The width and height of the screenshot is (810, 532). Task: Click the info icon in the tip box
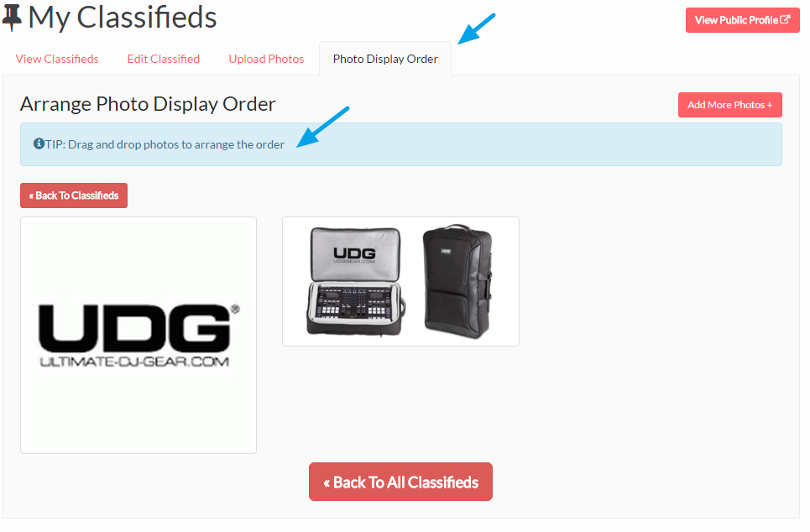(x=39, y=143)
